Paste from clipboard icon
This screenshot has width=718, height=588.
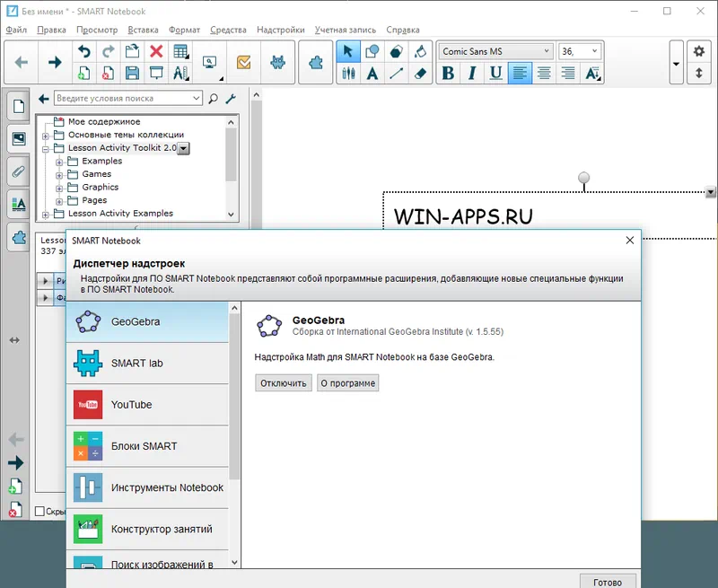[132, 51]
